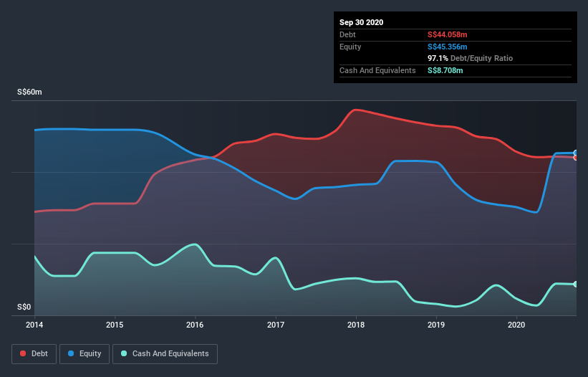Click the S$8.708m cash value

click(x=445, y=70)
